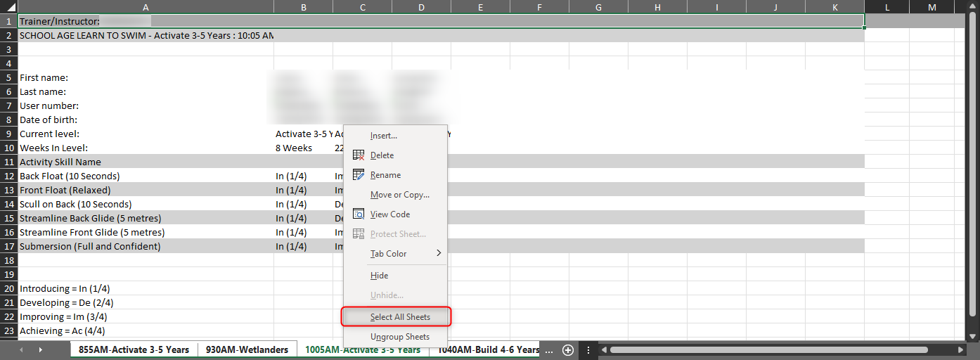Choose Insert... from the context menu
This screenshot has width=980, height=360.
383,136
